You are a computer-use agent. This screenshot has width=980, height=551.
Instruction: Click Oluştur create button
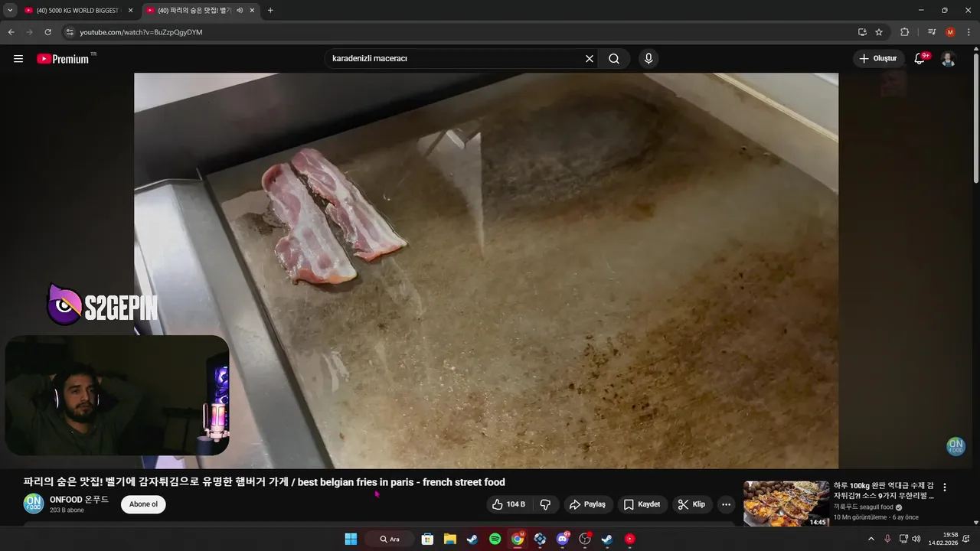pyautogui.click(x=879, y=59)
